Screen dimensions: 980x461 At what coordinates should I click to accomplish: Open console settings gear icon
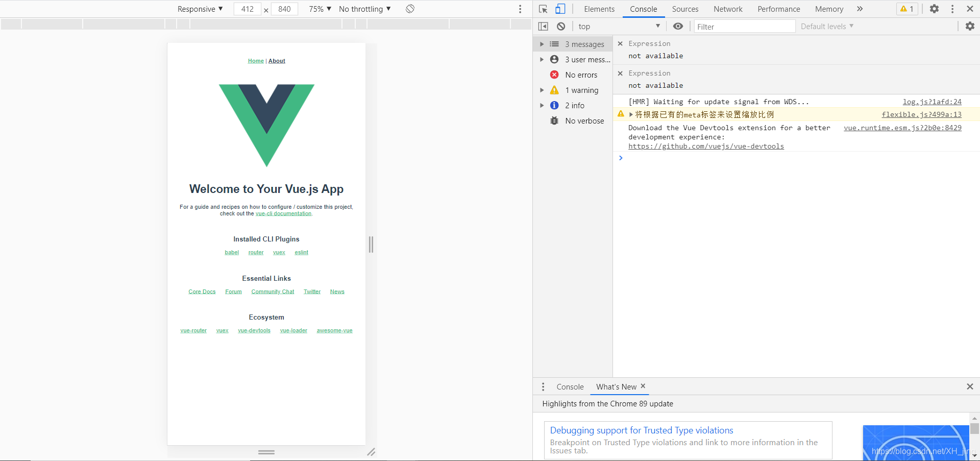[x=970, y=26]
